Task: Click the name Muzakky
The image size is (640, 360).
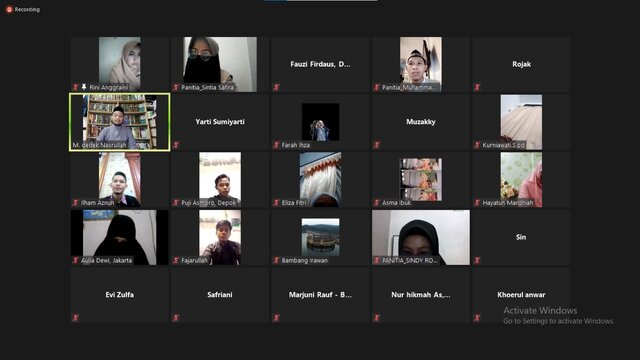Action: coord(421,122)
